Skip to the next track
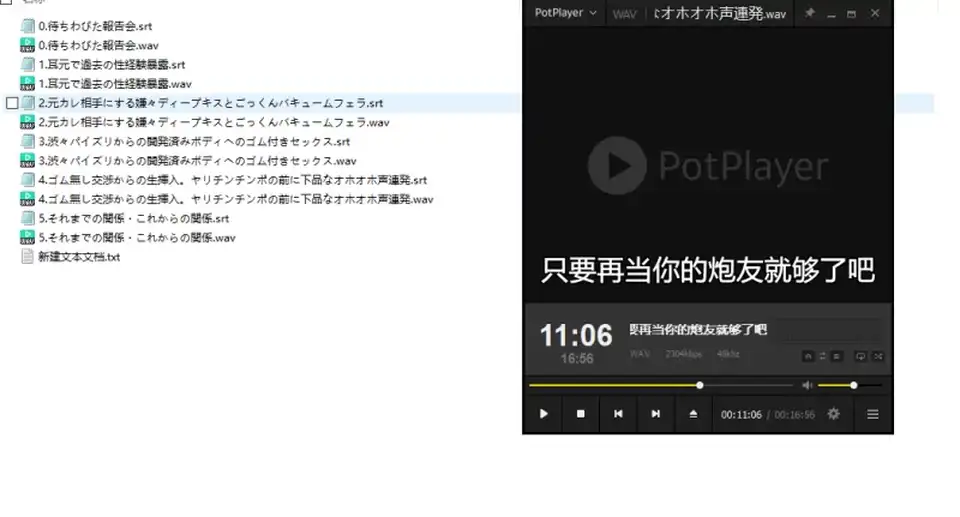 [655, 414]
